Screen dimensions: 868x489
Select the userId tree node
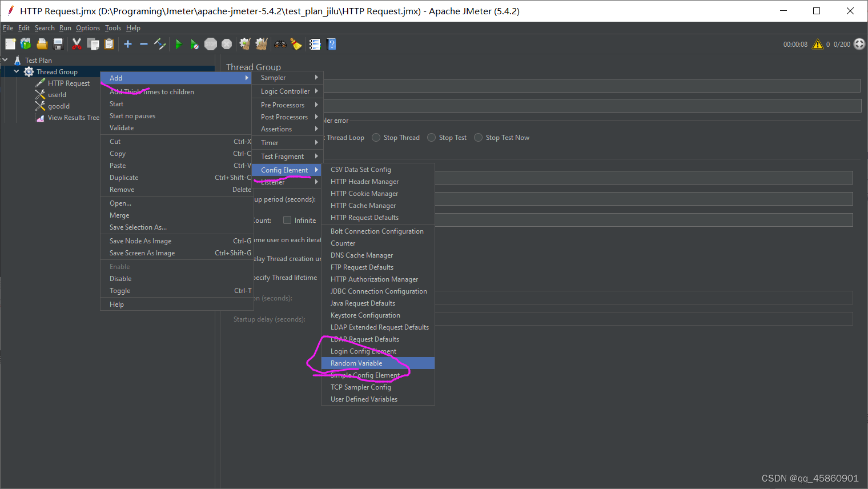tap(57, 95)
